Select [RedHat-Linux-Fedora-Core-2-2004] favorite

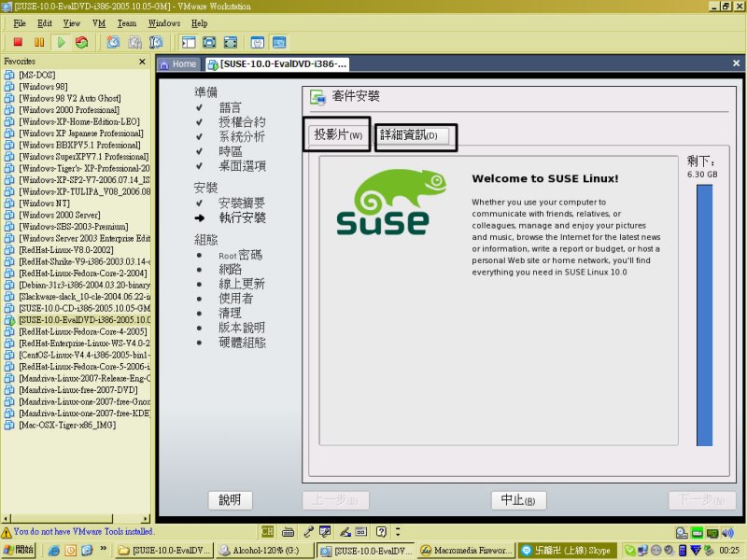coord(83,273)
